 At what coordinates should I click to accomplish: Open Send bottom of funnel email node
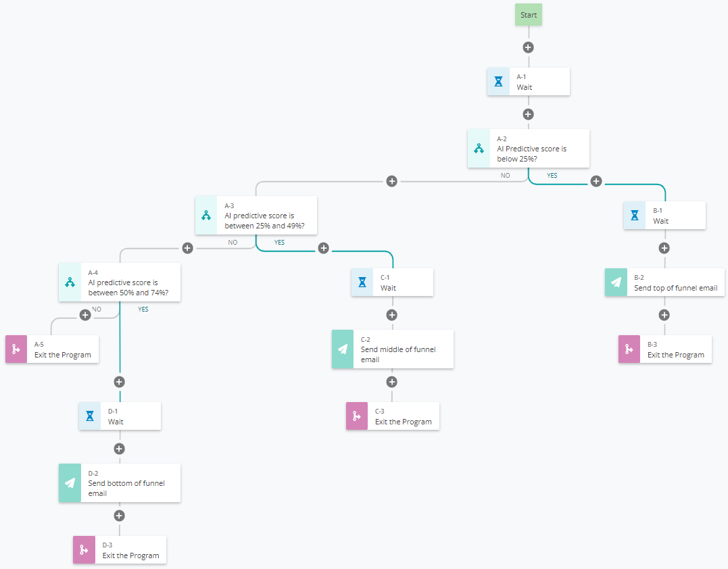pyautogui.click(x=120, y=483)
